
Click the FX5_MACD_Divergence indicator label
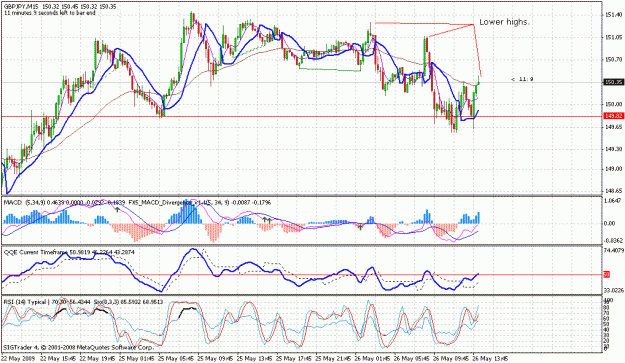(159, 203)
